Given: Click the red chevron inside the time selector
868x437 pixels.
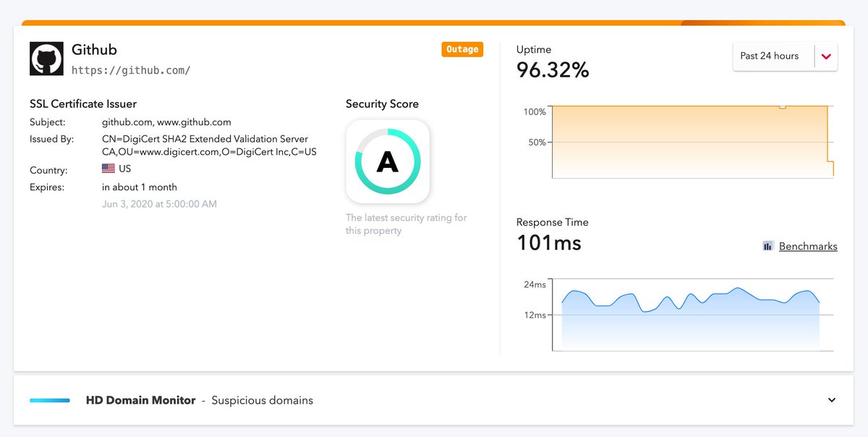Looking at the screenshot, I should [827, 56].
